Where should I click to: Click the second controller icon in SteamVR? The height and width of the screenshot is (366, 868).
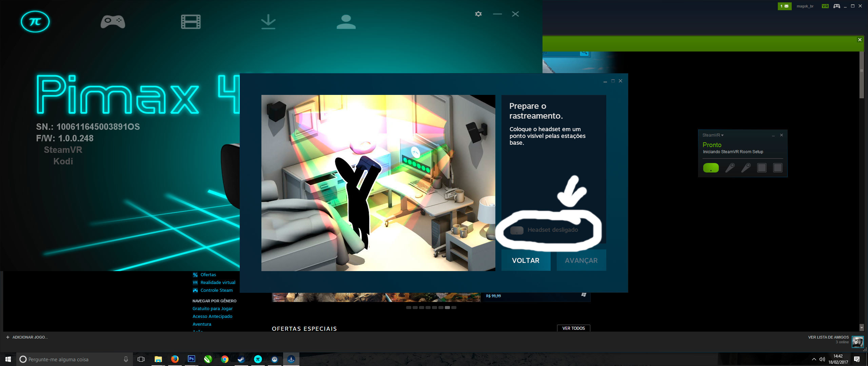click(x=746, y=168)
